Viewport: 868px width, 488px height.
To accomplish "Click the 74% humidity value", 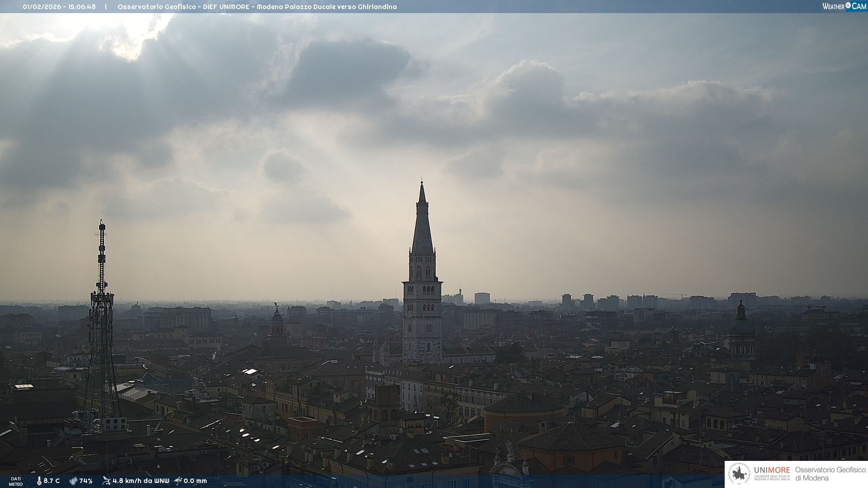I will click(86, 481).
